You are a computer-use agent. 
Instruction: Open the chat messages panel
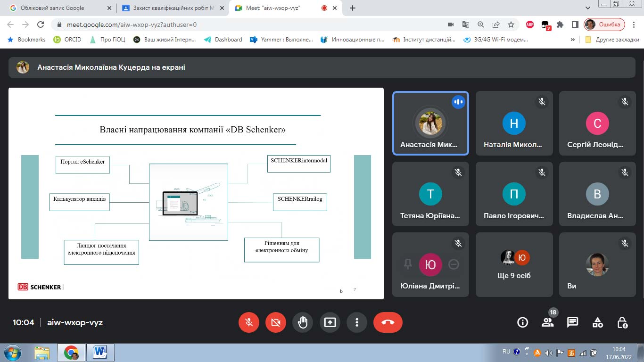coord(572,322)
